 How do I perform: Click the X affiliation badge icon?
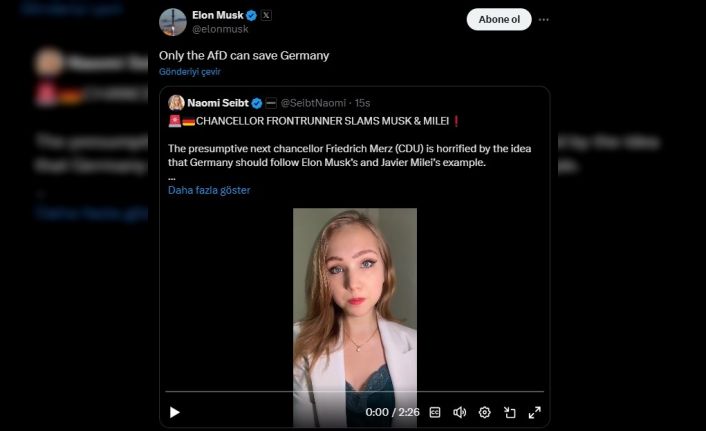pyautogui.click(x=266, y=15)
